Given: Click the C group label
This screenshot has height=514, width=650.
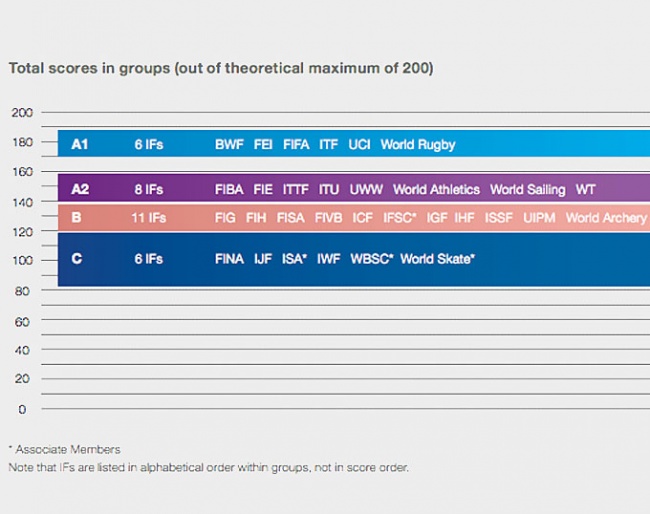Looking at the screenshot, I should coord(76,259).
